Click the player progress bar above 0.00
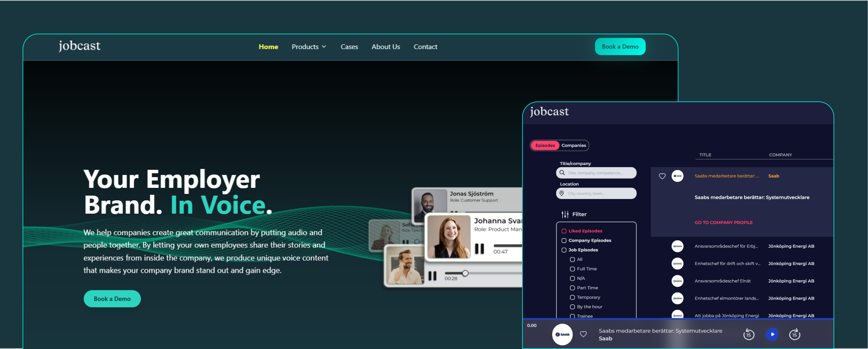 [x=678, y=319]
